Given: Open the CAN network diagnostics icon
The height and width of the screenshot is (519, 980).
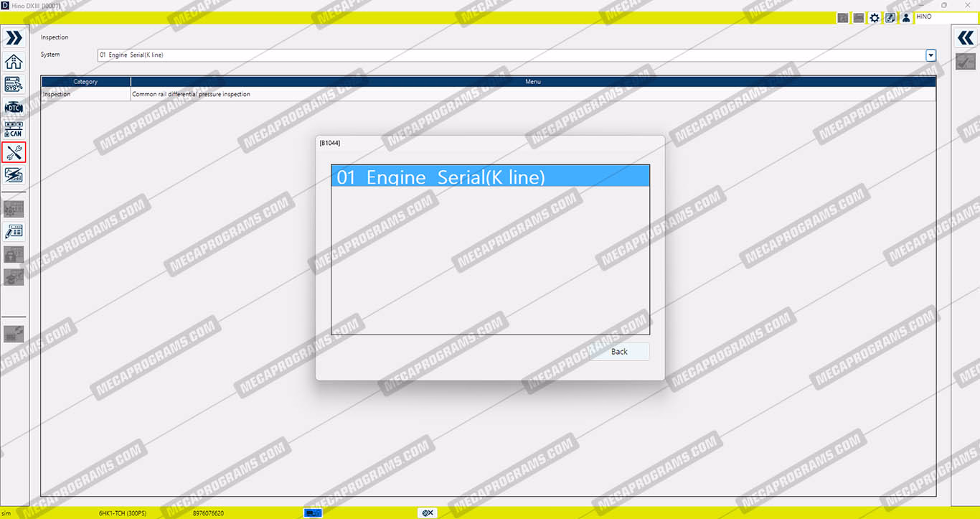Looking at the screenshot, I should [x=14, y=129].
